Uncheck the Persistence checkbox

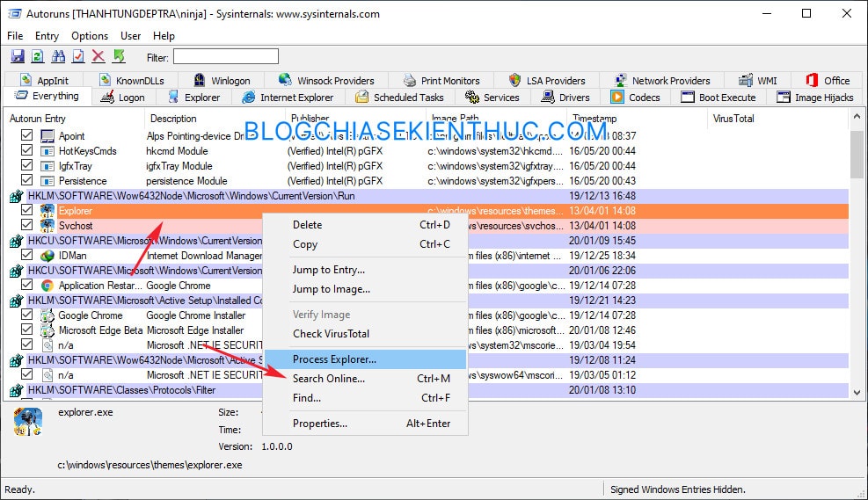pyautogui.click(x=26, y=180)
